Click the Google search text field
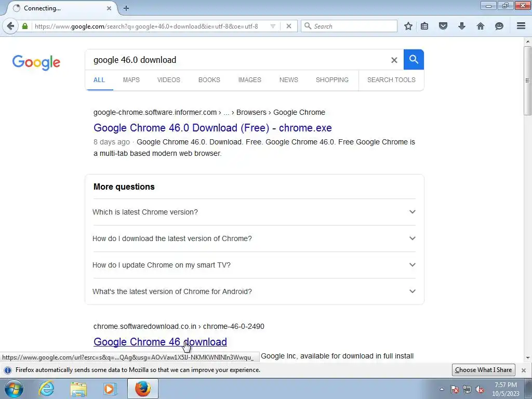The width and height of the screenshot is (532, 399). [x=237, y=60]
